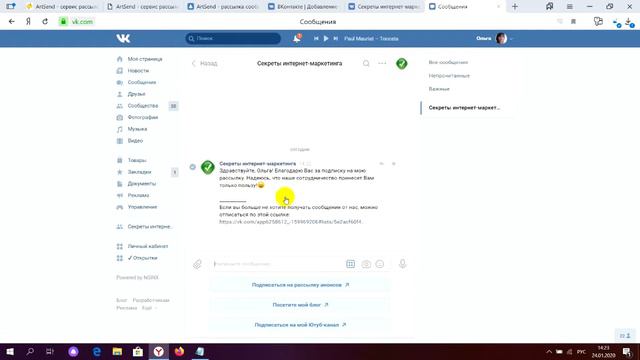Focus the message input field
Screen dimensions: 640x360
pos(278,264)
